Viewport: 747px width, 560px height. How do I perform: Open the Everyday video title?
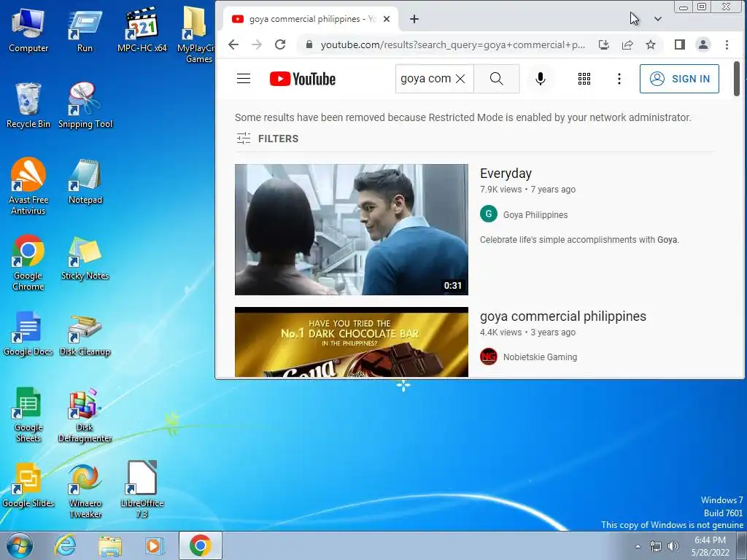(506, 174)
